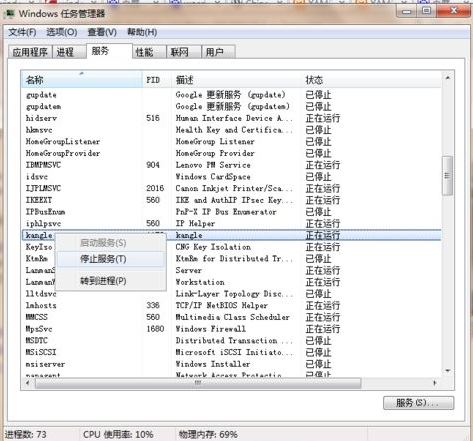Select the MMCSS service row
Screen dimensions: 473x441
tap(232, 317)
